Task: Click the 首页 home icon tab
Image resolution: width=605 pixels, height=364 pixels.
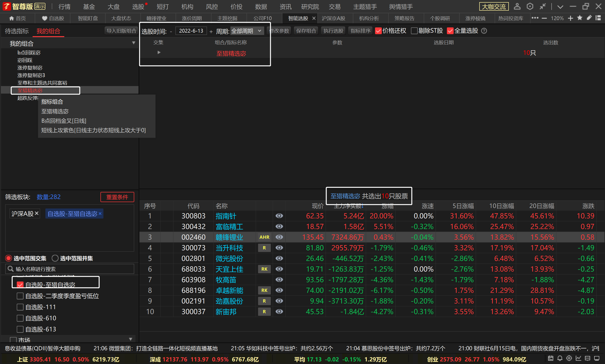Action: (17, 18)
